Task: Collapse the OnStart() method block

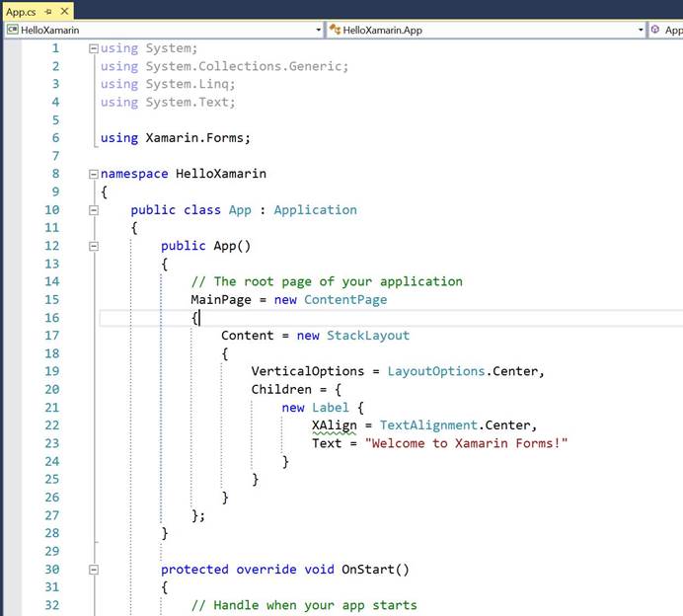Action: [93, 570]
